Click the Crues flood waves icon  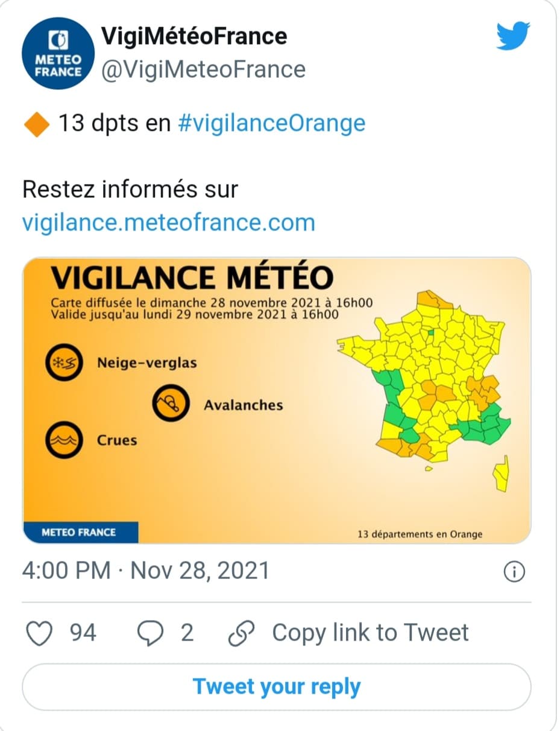click(64, 441)
